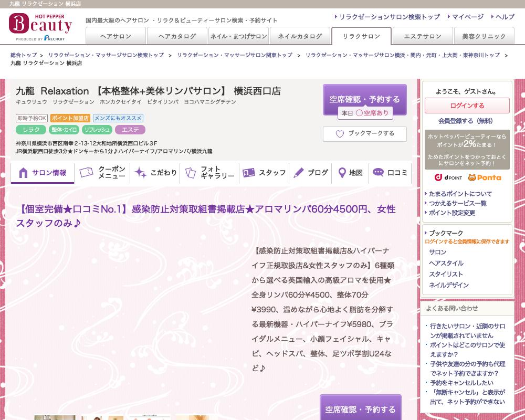Click the sparkle こだわり icon

(140, 173)
